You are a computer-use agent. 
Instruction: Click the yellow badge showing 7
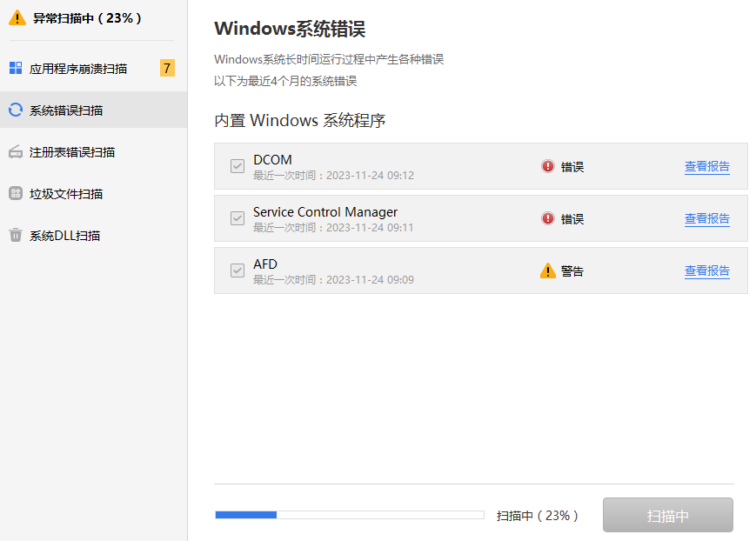pos(167,68)
